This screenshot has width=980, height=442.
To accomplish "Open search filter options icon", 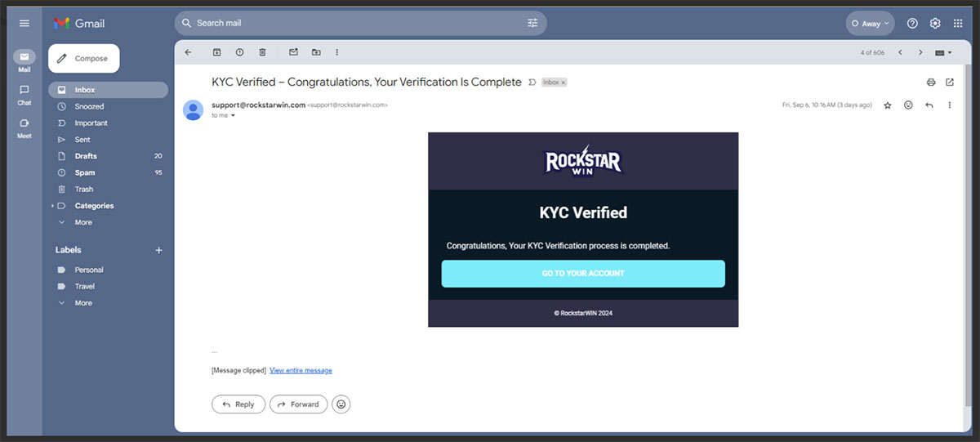I will click(x=532, y=23).
